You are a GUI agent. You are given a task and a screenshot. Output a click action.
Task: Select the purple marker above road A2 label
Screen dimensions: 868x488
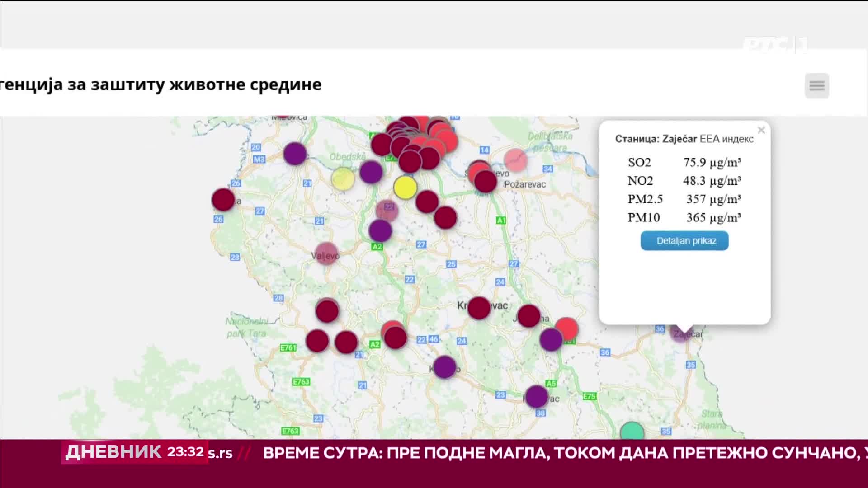point(380,231)
